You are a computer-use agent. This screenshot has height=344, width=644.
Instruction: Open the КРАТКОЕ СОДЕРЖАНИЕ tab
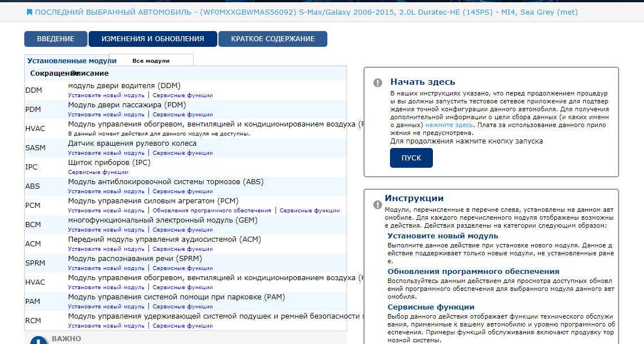(272, 39)
